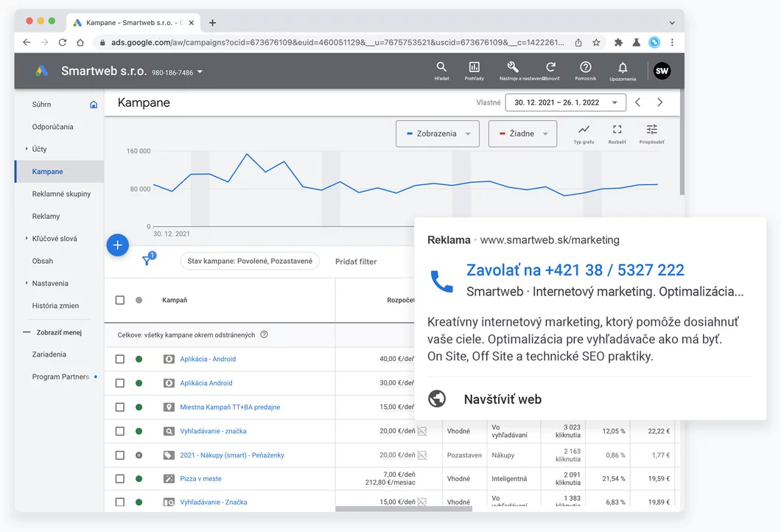Open the SW account avatar

pyautogui.click(x=662, y=71)
